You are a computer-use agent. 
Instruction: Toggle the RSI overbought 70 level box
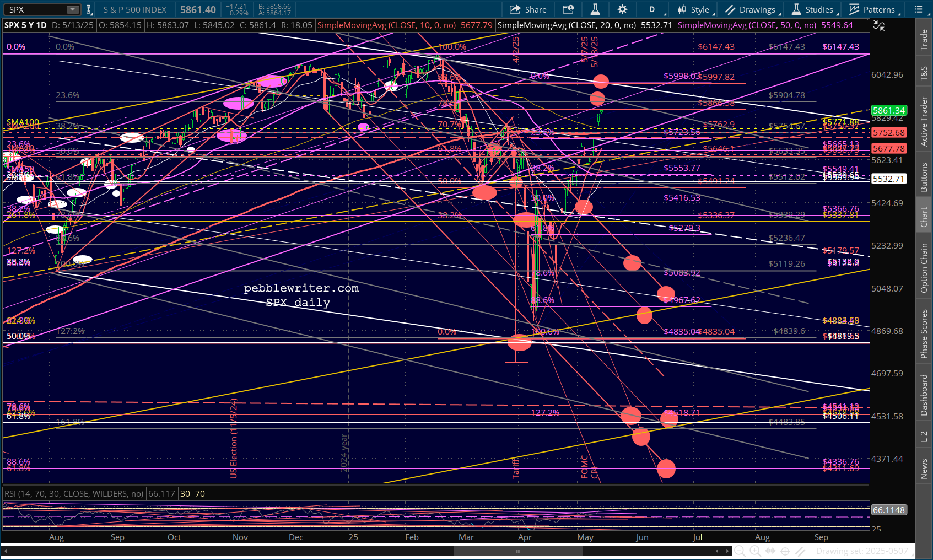pos(199,493)
